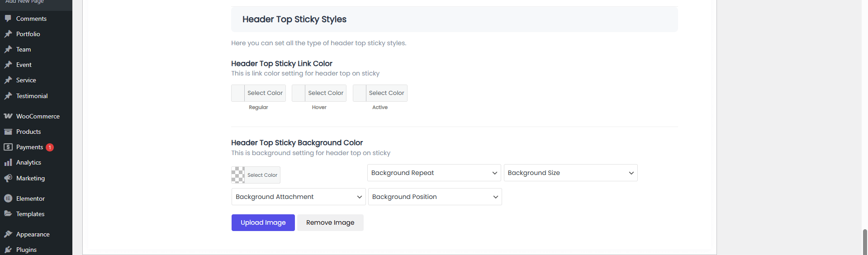Click the transparent background color swatch

pos(238,175)
